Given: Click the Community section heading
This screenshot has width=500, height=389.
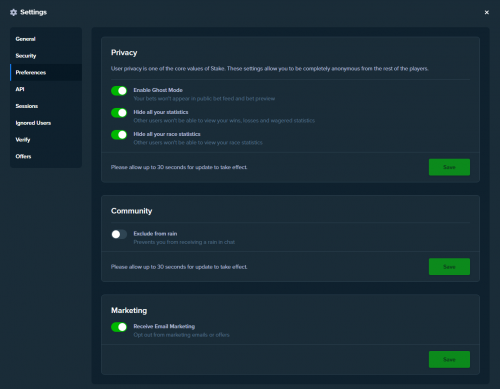Looking at the screenshot, I should pos(132,211).
